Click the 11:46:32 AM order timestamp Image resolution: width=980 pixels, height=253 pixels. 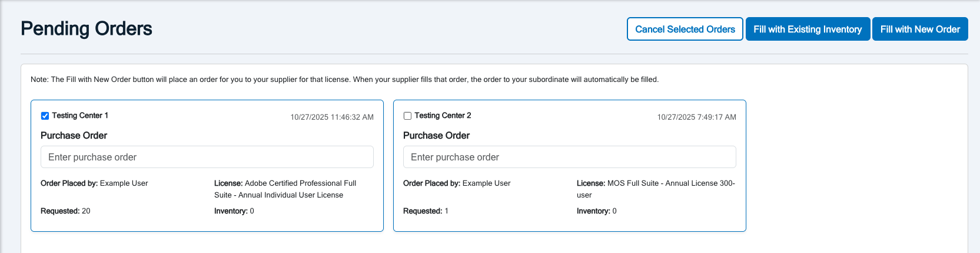pyautogui.click(x=331, y=117)
